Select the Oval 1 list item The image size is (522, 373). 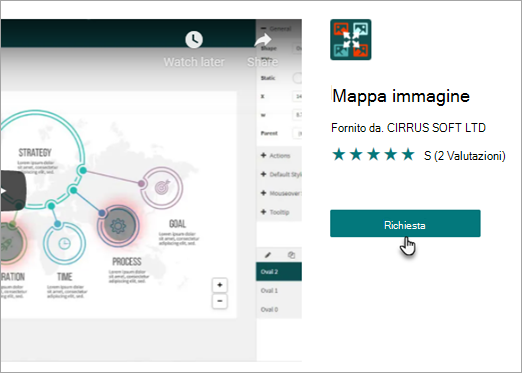pyautogui.click(x=279, y=290)
